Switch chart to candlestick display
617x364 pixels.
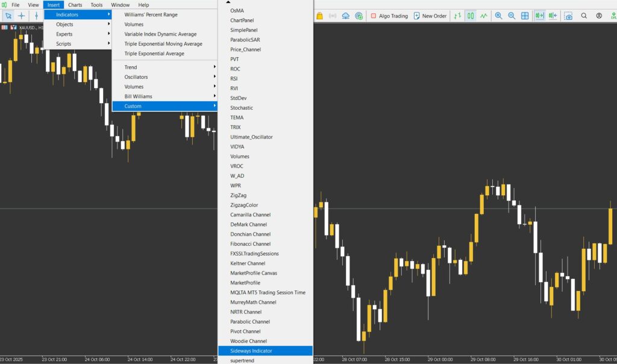coord(471,16)
